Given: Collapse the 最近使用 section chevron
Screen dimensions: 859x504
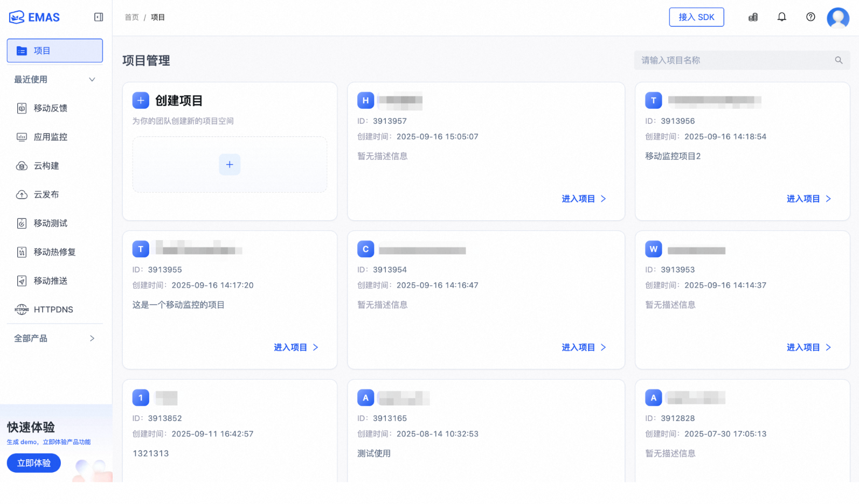Looking at the screenshot, I should coord(92,80).
